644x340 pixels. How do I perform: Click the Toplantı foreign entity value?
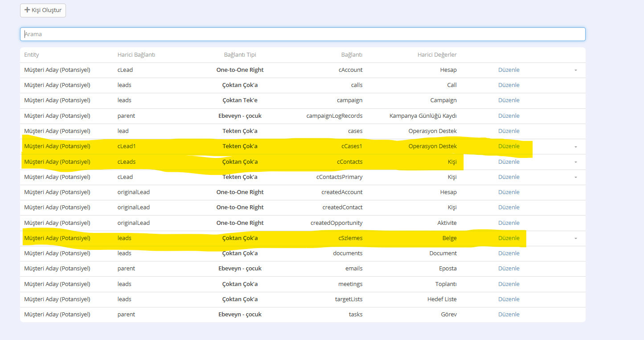tap(446, 284)
